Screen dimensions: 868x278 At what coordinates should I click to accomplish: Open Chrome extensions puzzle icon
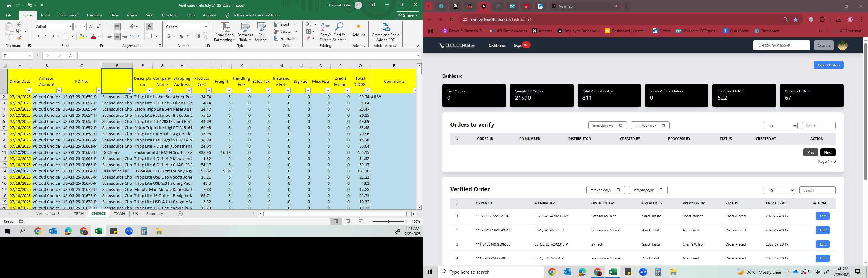pos(823,19)
